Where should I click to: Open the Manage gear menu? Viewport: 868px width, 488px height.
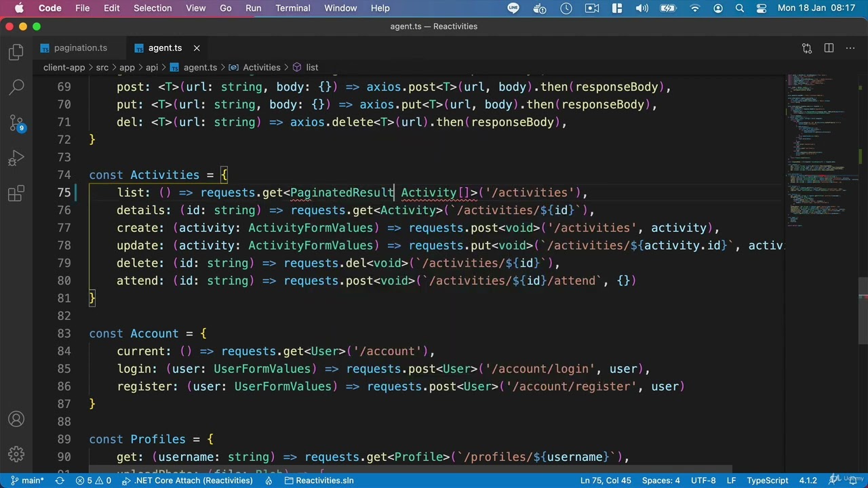tap(16, 454)
